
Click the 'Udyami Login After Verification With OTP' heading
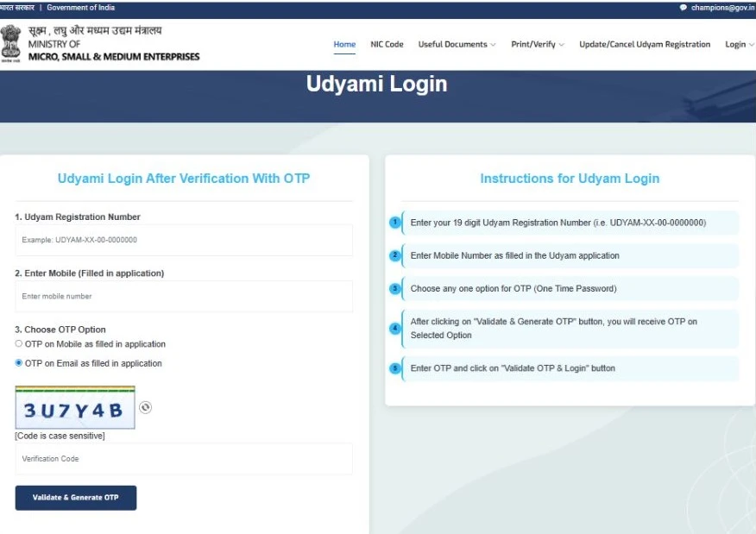[184, 179]
